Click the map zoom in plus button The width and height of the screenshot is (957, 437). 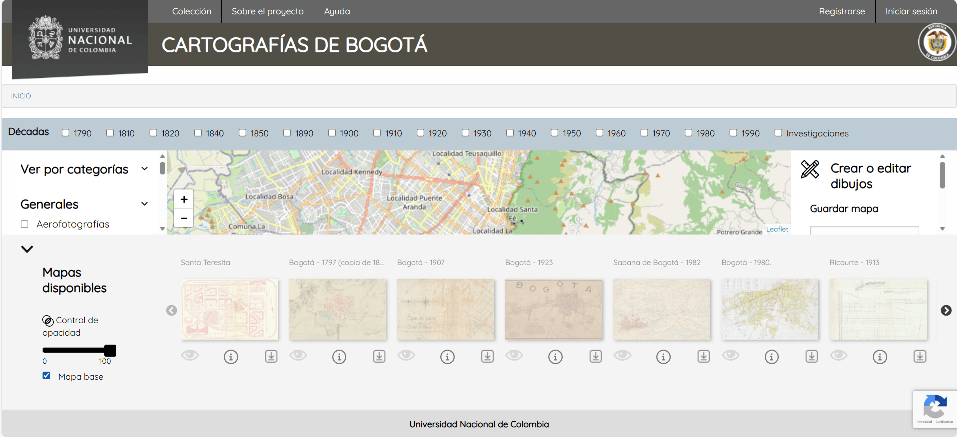tap(184, 200)
